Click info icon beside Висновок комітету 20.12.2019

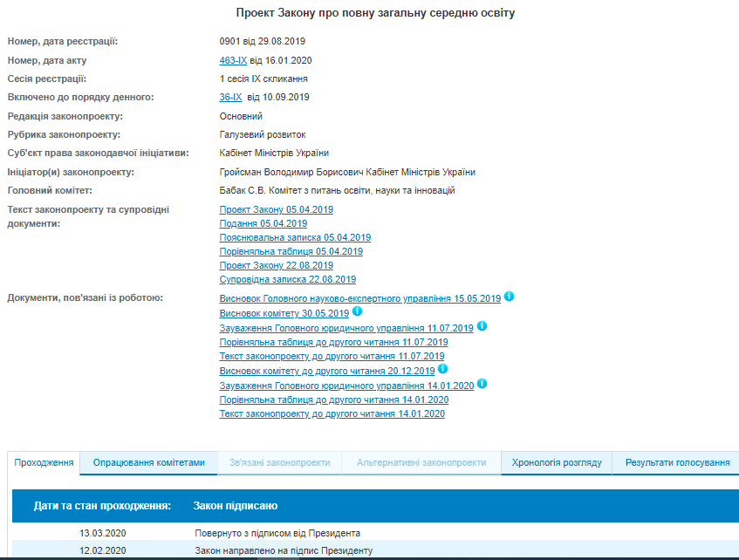[x=442, y=369]
